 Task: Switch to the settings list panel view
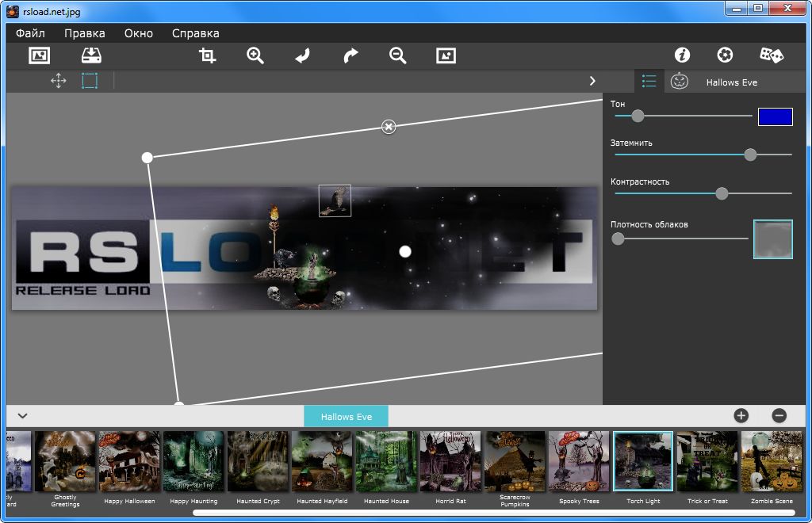click(649, 82)
